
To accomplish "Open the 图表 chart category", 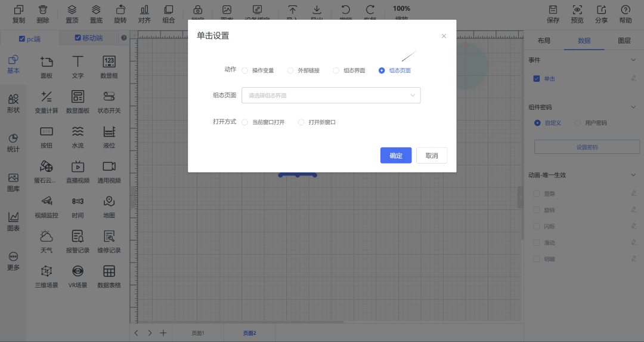I will click(x=13, y=221).
